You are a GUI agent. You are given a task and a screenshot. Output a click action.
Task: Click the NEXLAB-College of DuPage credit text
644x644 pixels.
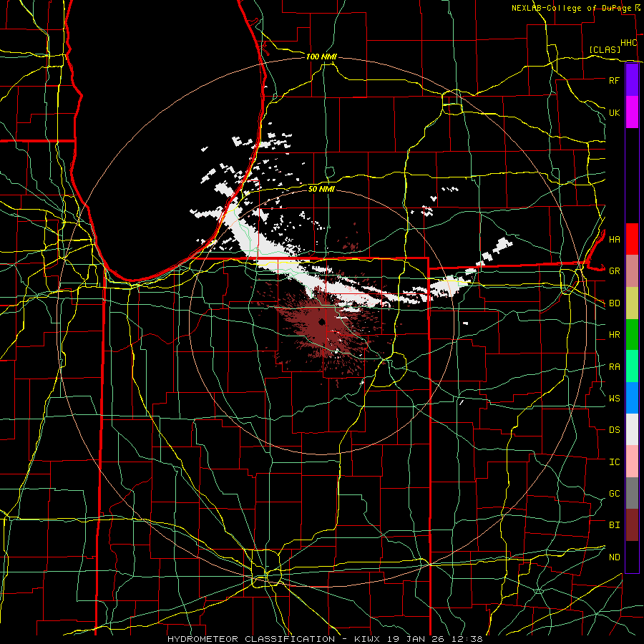point(572,8)
